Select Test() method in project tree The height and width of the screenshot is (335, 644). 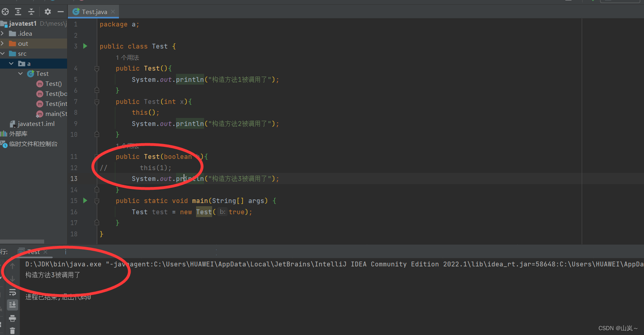53,83
